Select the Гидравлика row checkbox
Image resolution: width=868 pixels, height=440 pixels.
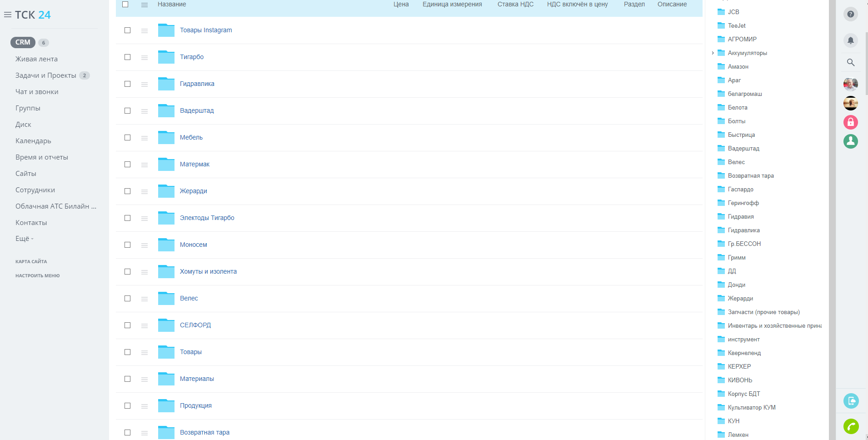click(x=128, y=84)
